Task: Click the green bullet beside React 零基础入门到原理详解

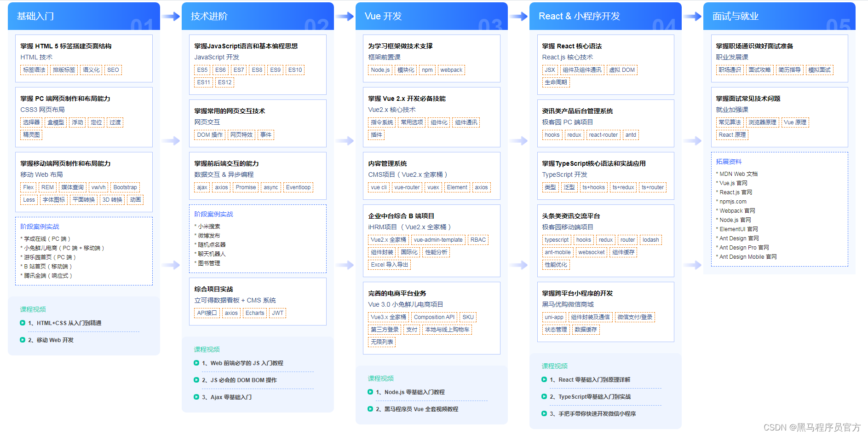Action: pos(544,379)
